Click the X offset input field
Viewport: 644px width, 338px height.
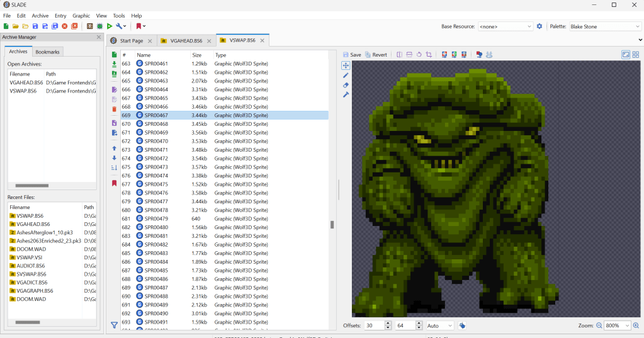(373, 325)
